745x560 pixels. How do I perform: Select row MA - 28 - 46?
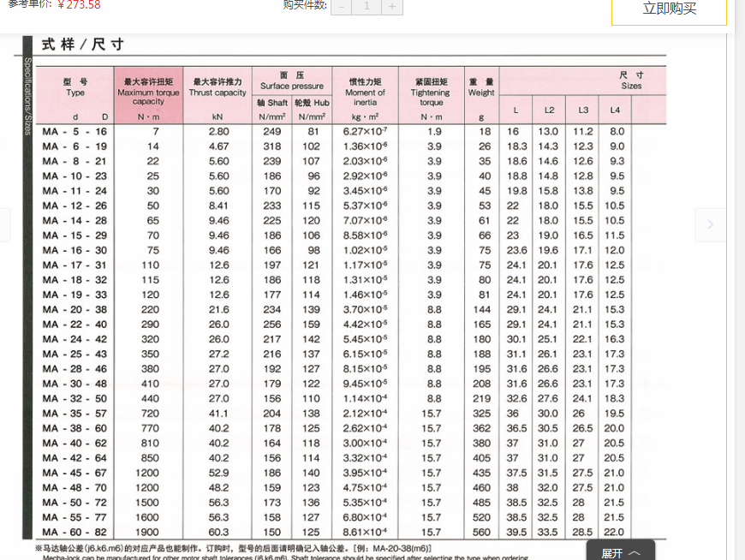pos(351,369)
